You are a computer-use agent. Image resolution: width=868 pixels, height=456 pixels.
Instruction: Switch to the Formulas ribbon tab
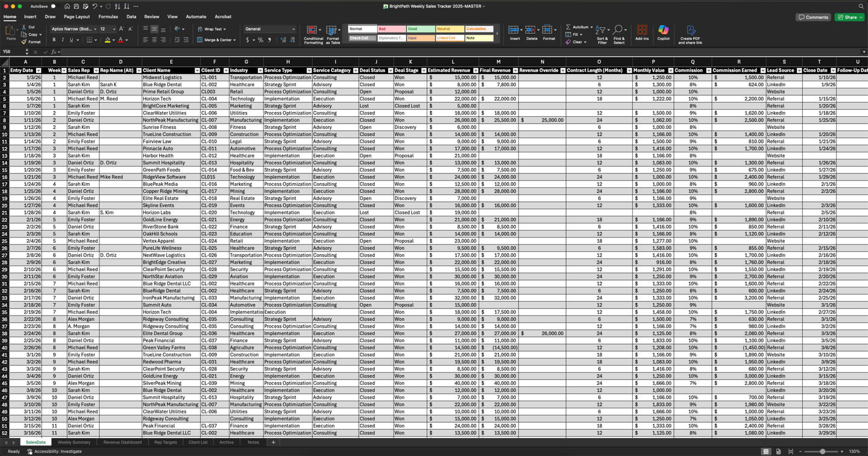click(108, 17)
